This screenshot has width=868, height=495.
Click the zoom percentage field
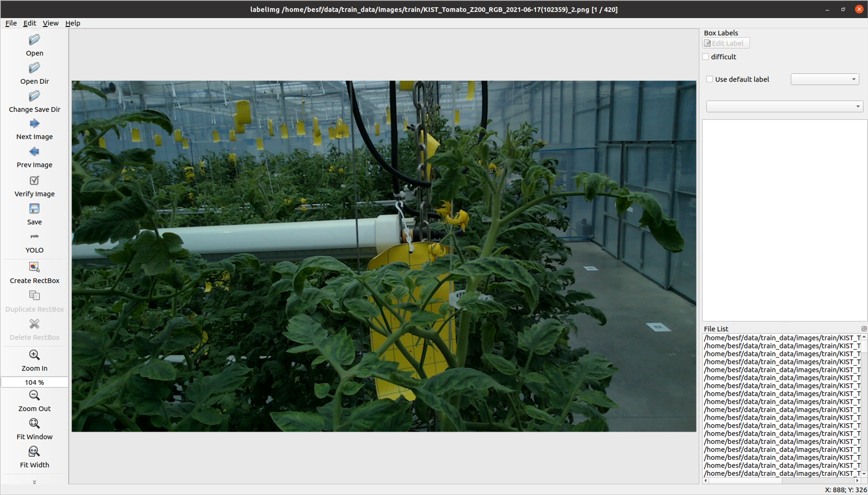pyautogui.click(x=34, y=382)
